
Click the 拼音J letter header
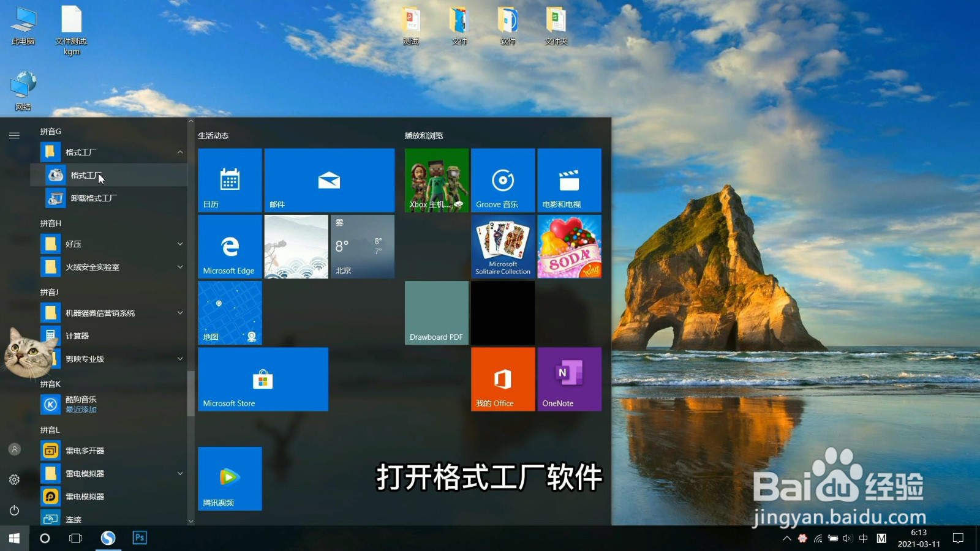(x=50, y=292)
